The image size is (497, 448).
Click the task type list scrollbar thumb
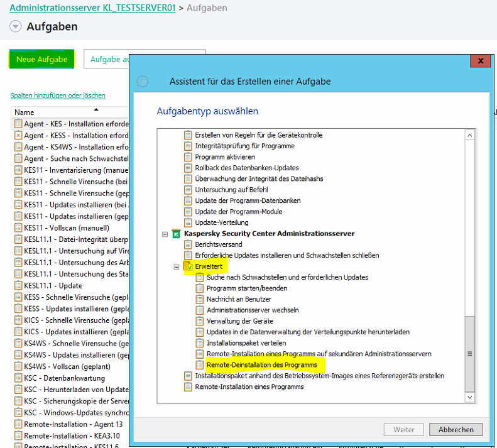click(x=470, y=354)
